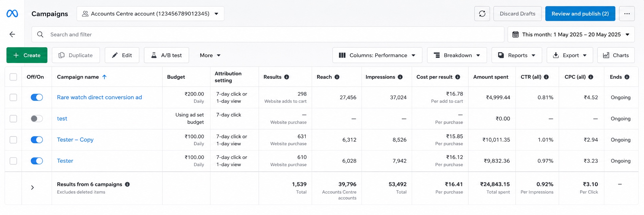Click info icon beside Results from 6 campaigns

(x=127, y=184)
